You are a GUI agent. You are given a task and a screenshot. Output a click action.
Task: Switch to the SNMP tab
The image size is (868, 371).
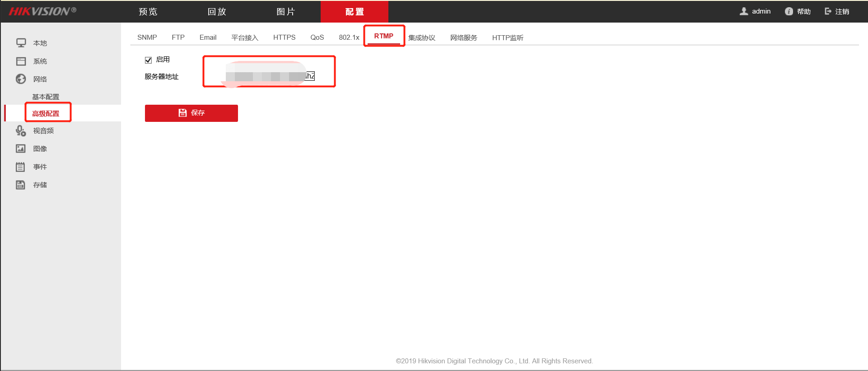147,37
